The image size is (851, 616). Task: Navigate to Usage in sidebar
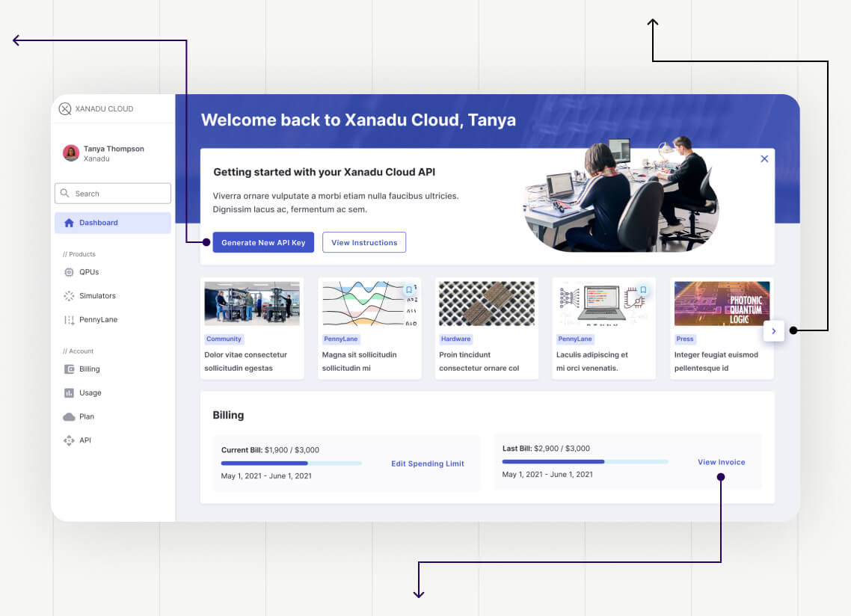(90, 393)
